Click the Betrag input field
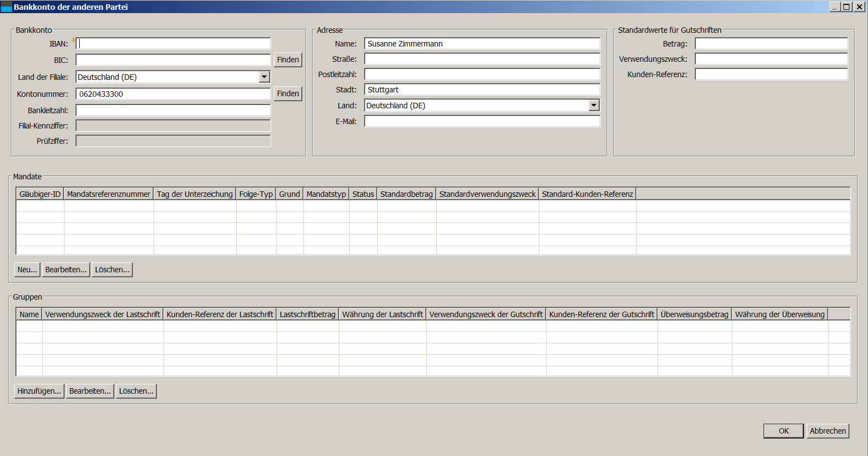Screen dimensions: 868x456 click(771, 44)
